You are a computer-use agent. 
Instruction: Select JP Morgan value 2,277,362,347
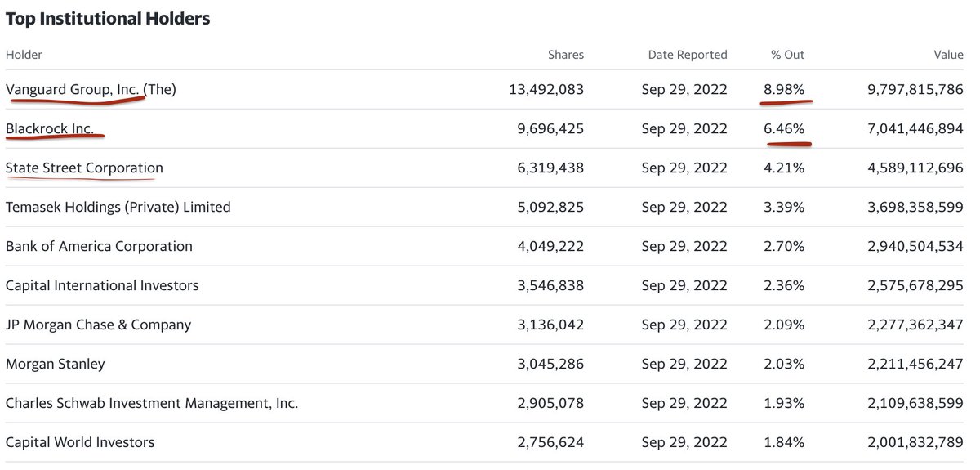pyautogui.click(x=915, y=325)
